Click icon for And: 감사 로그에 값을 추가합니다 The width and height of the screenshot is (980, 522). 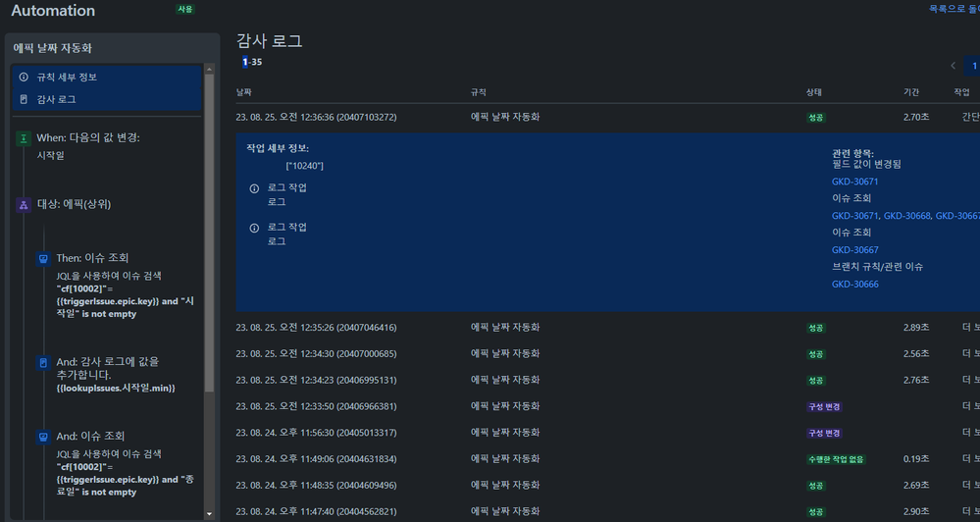pyautogui.click(x=43, y=362)
